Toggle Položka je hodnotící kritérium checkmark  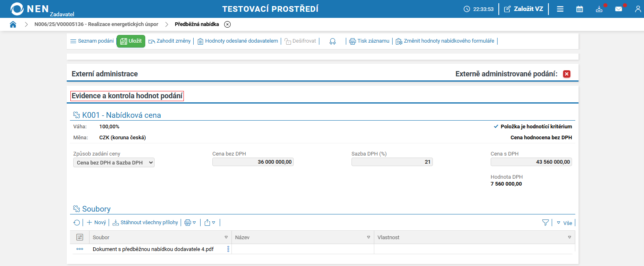tap(496, 126)
